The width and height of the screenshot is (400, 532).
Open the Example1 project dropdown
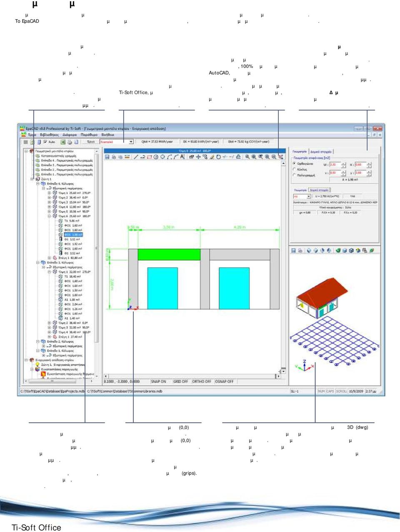[131, 142]
